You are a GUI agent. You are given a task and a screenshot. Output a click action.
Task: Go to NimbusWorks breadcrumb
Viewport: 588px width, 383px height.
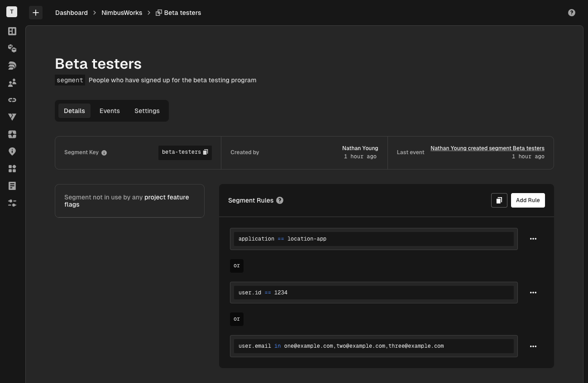click(x=122, y=13)
